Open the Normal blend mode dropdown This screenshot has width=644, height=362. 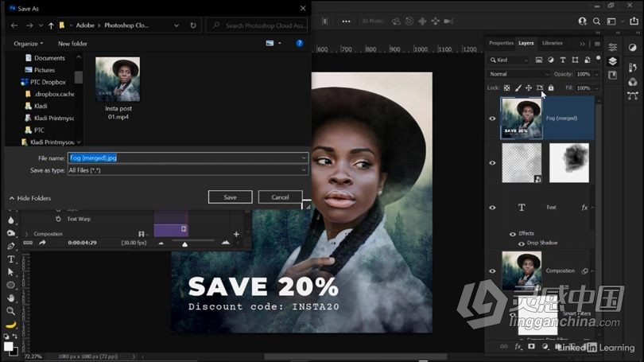518,74
